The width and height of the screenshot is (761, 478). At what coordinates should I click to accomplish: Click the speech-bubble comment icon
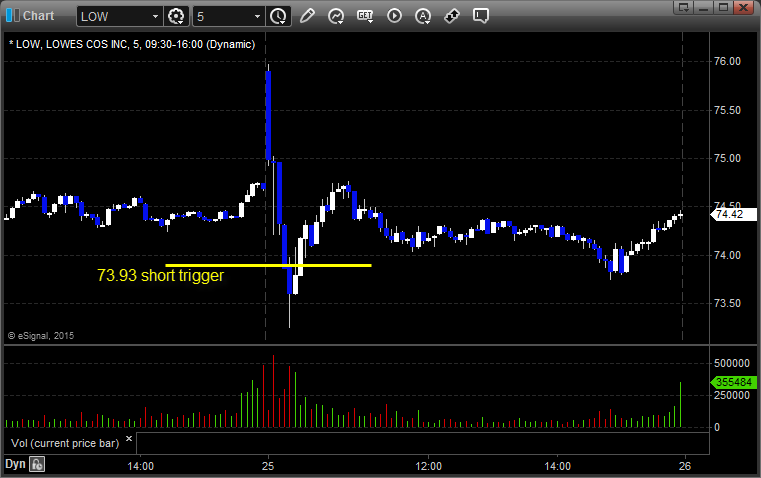(480, 16)
